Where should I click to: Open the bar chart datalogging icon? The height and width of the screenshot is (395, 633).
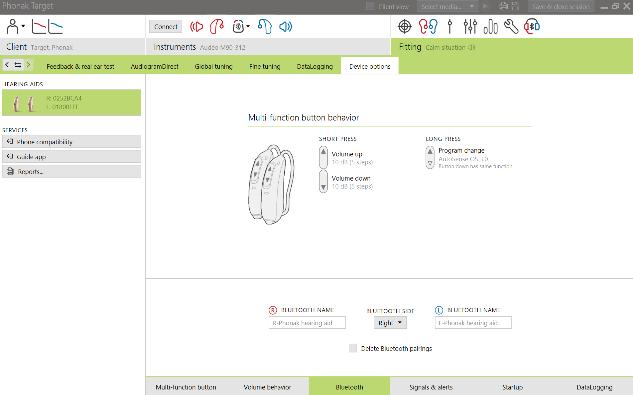coord(490,27)
